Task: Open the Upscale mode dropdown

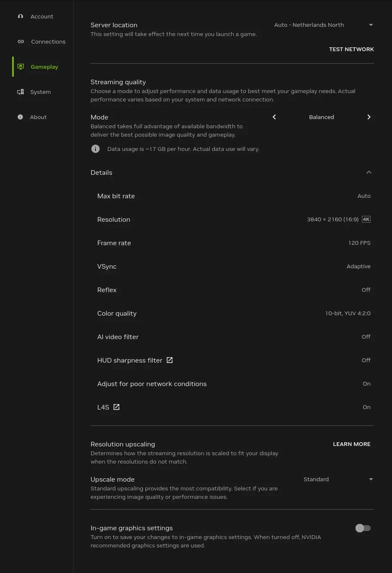Action: coord(338,479)
